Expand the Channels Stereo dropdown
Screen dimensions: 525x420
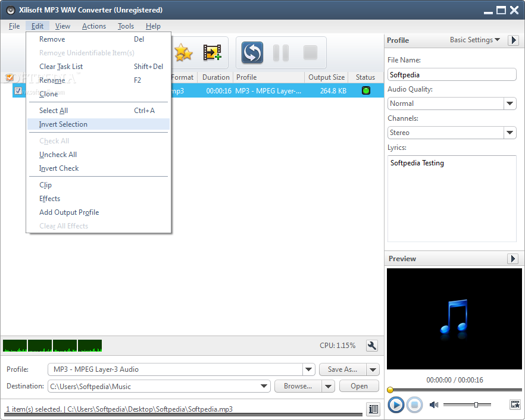click(x=510, y=133)
